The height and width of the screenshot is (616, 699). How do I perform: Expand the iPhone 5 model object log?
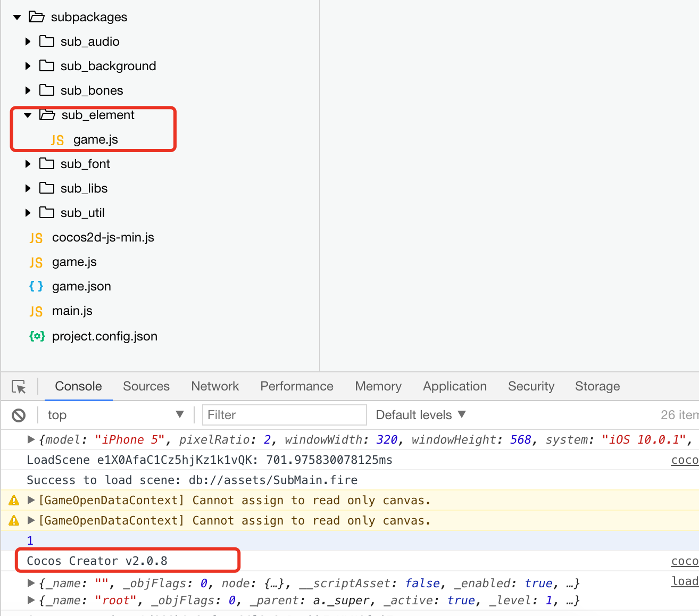31,439
